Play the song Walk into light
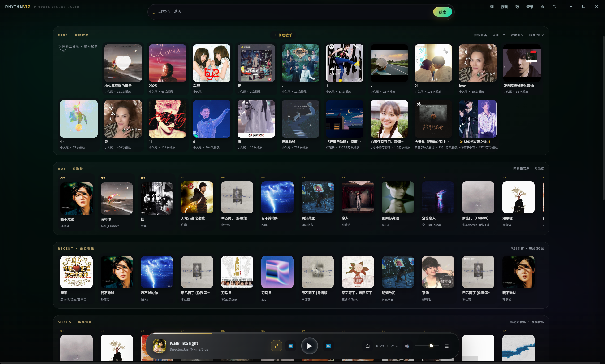 (310, 346)
